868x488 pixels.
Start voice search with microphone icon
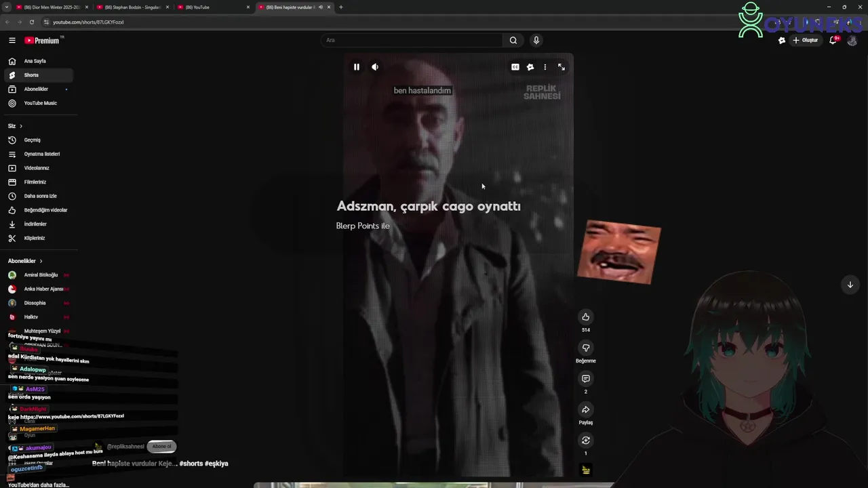tap(536, 40)
